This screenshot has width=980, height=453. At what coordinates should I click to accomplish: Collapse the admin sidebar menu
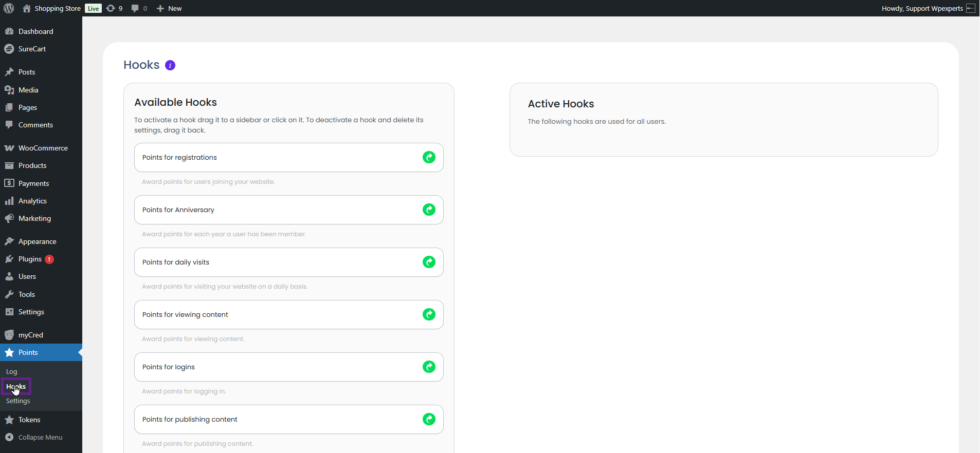(40, 438)
